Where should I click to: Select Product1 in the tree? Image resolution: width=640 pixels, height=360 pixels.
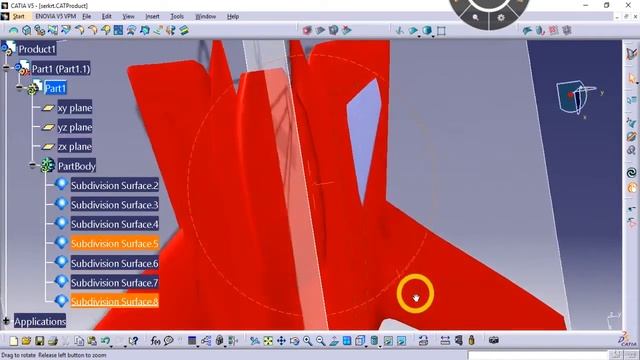[x=37, y=49]
